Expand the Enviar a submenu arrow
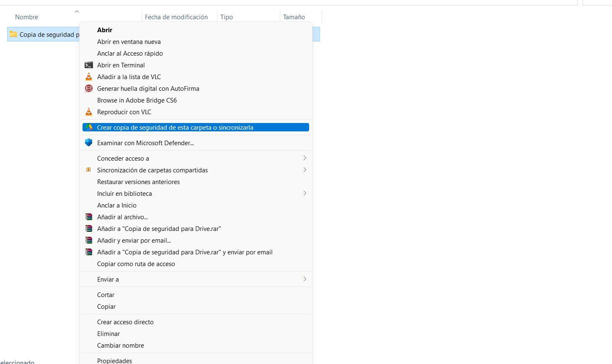 305,279
